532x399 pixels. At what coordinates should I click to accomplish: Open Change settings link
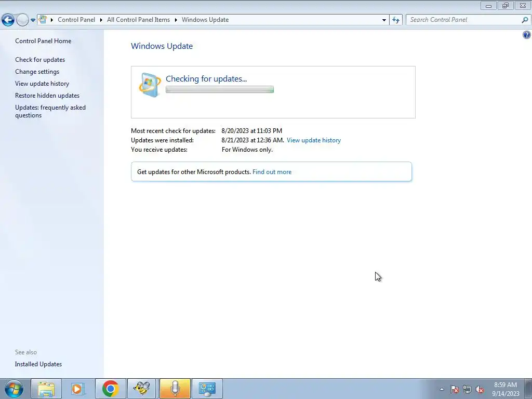click(x=37, y=72)
